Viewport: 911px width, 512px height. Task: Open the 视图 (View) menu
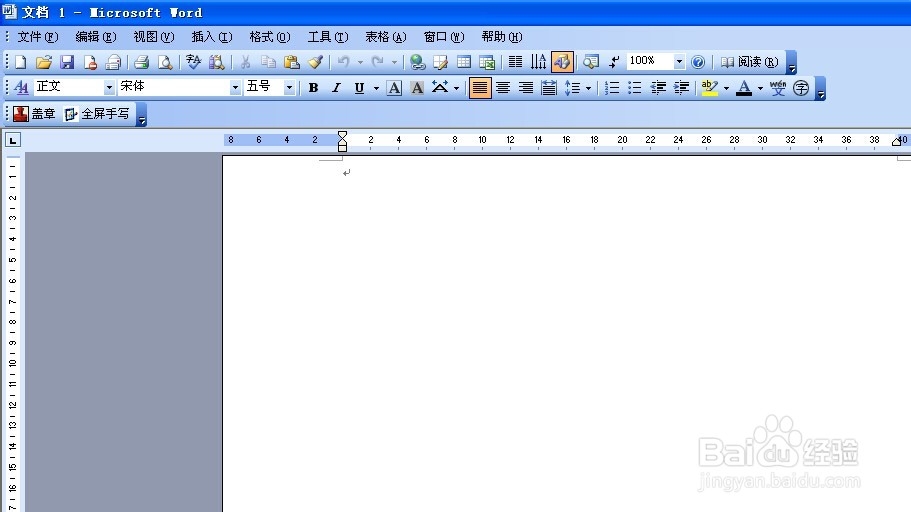[x=154, y=37]
